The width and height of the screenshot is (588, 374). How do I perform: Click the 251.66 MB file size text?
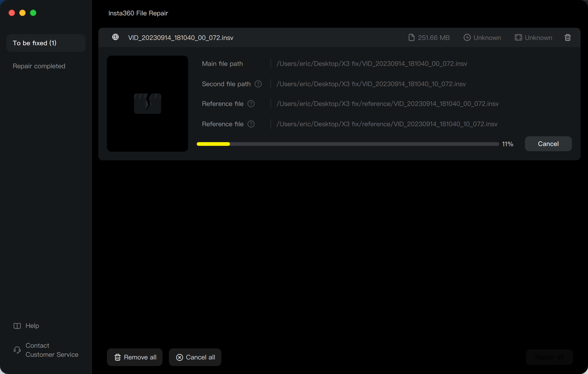click(x=434, y=38)
